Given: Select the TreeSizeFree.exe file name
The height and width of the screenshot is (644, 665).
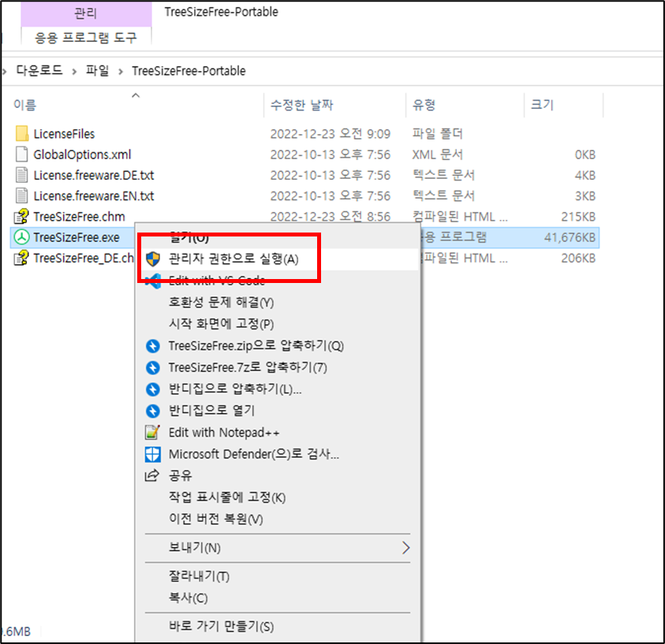Looking at the screenshot, I should click(x=77, y=238).
